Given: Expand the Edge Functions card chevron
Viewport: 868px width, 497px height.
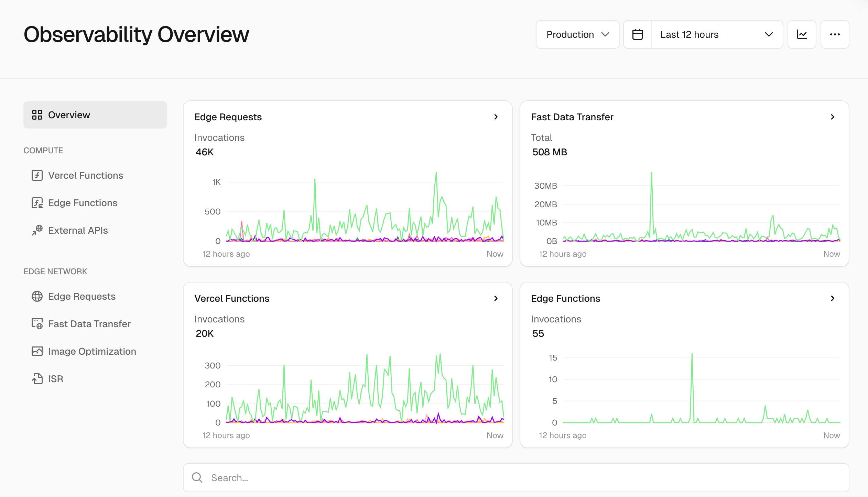Looking at the screenshot, I should [x=832, y=298].
